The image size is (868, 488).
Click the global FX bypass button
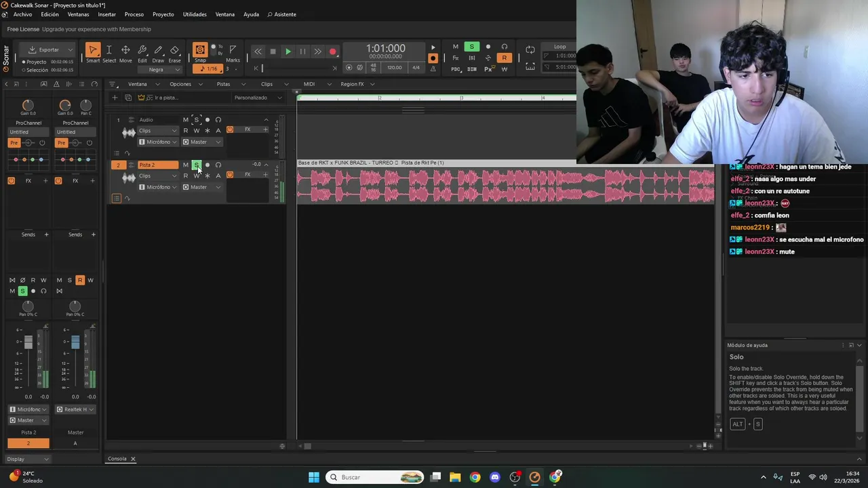tap(455, 58)
